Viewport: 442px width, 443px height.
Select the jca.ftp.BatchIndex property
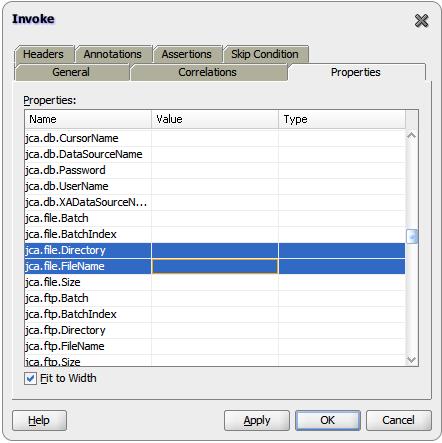[x=215, y=314]
